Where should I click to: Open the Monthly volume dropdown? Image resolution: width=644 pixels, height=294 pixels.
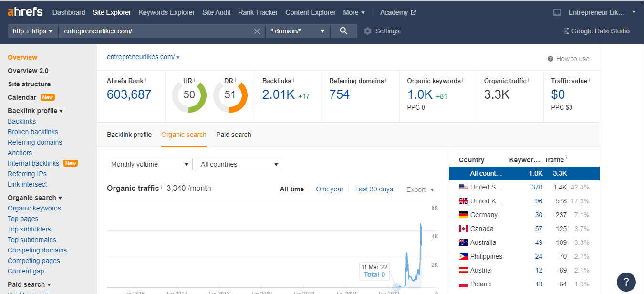pos(149,164)
